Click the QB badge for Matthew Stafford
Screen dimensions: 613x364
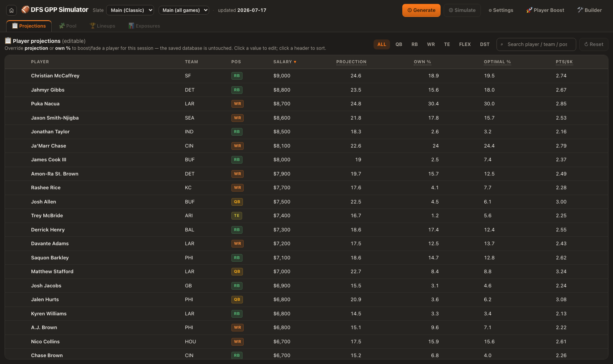pyautogui.click(x=237, y=272)
